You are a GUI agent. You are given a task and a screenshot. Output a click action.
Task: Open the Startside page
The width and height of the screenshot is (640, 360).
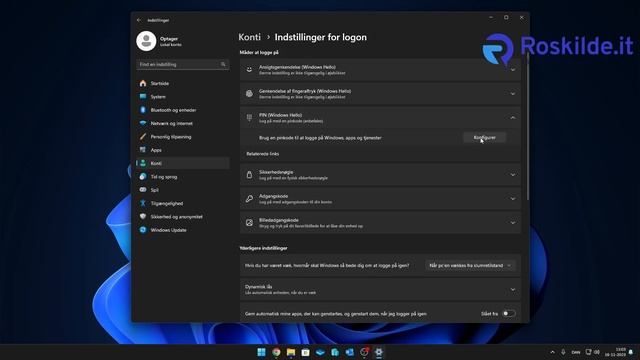pyautogui.click(x=182, y=83)
